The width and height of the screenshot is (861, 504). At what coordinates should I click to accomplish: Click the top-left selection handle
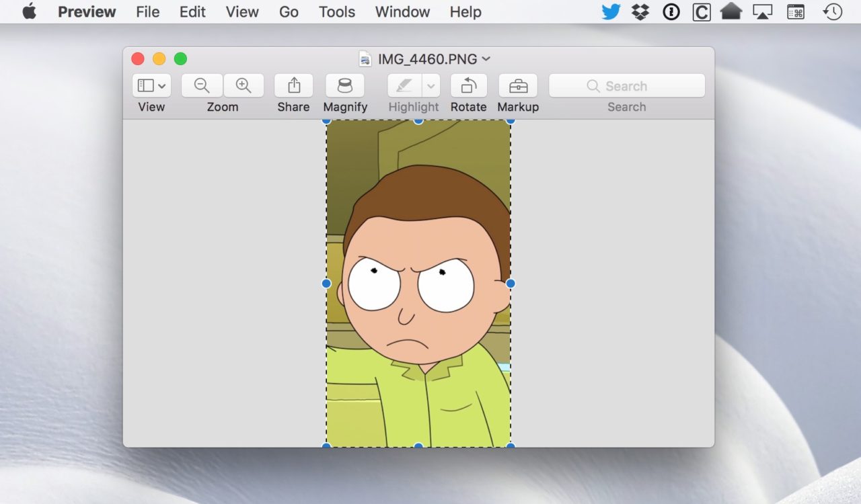(x=326, y=121)
